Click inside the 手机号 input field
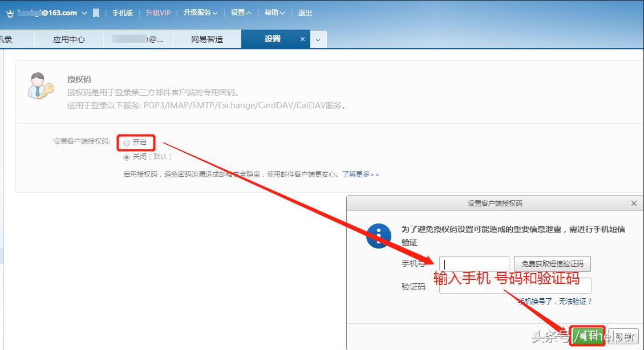 [x=473, y=263]
